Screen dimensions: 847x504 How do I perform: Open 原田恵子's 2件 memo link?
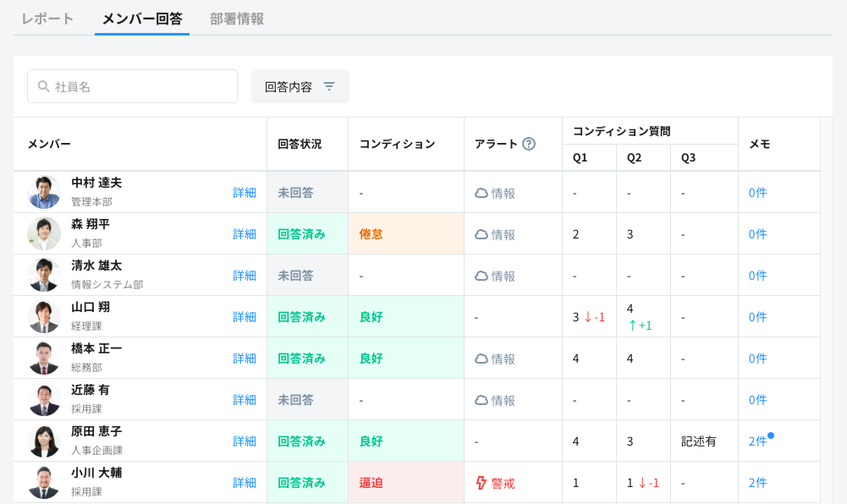pos(756,441)
